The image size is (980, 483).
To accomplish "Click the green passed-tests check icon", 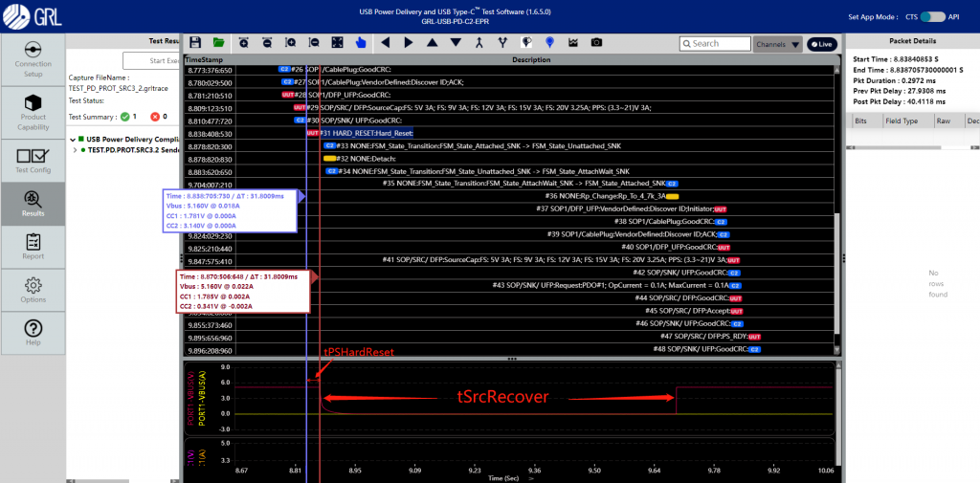I will [x=125, y=117].
